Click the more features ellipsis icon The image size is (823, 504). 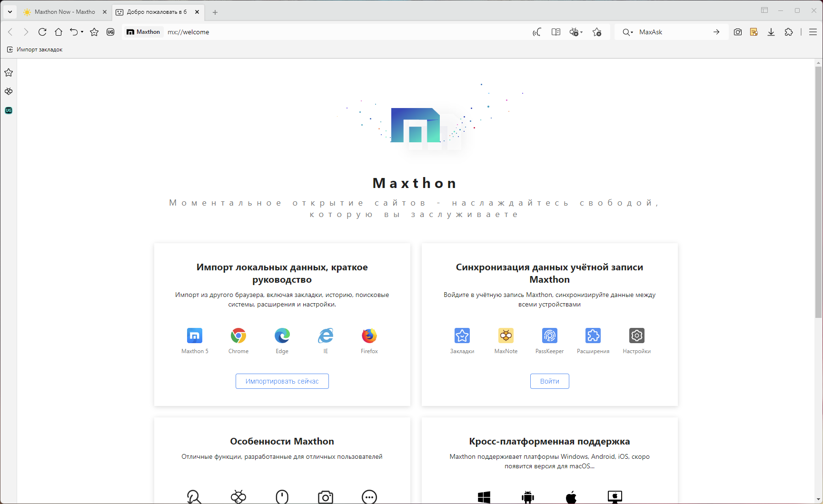(x=369, y=497)
